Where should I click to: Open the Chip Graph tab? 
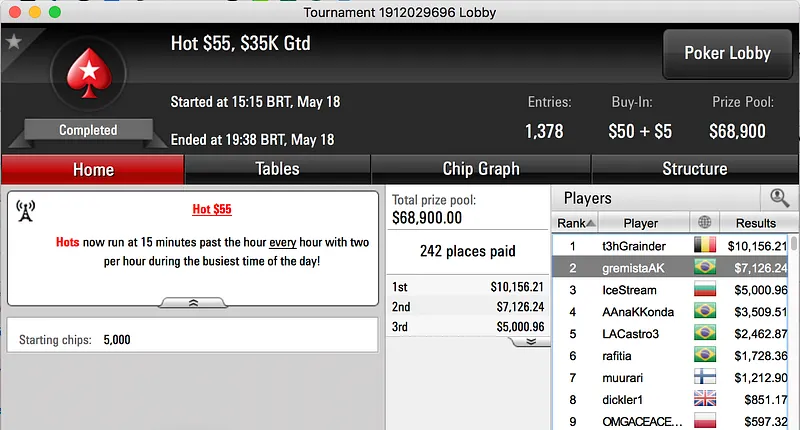[481, 169]
